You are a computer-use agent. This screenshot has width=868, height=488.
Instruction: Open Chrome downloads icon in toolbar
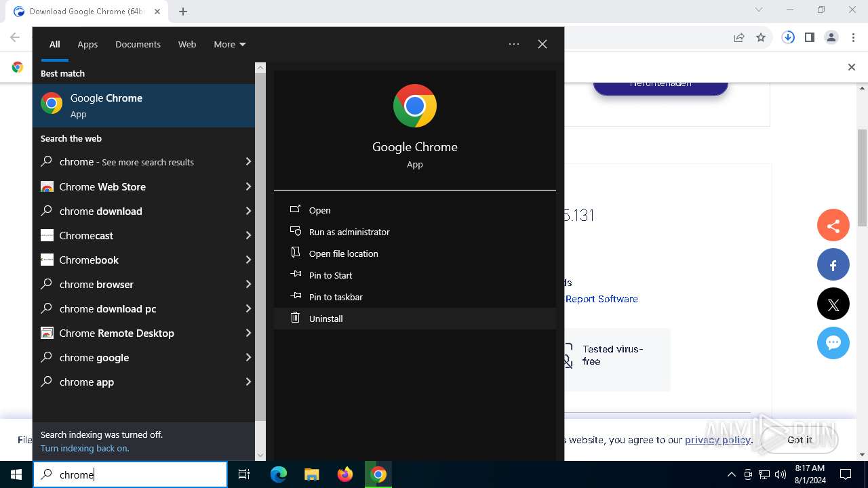788,38
